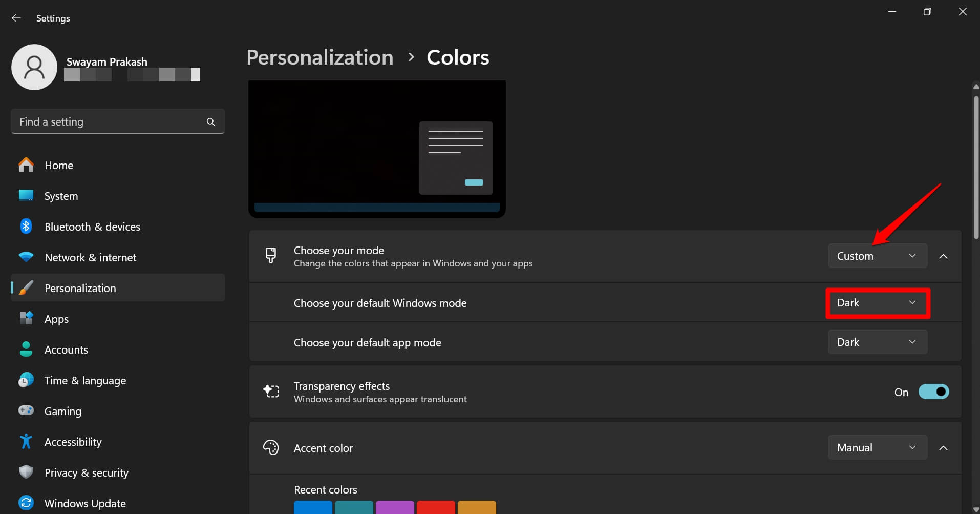Select the red recent color swatch
The width and height of the screenshot is (980, 514).
click(436, 507)
